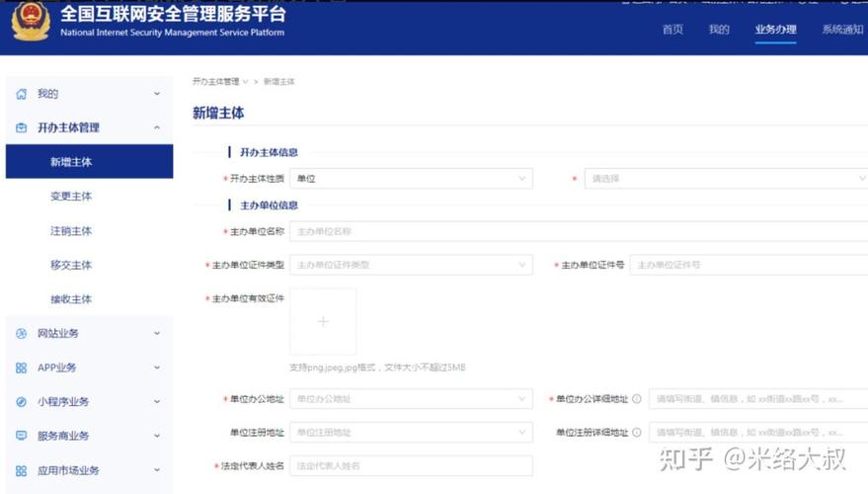Click the APP业务 grid icon
Viewport: 868px width, 494px height.
coord(21,368)
